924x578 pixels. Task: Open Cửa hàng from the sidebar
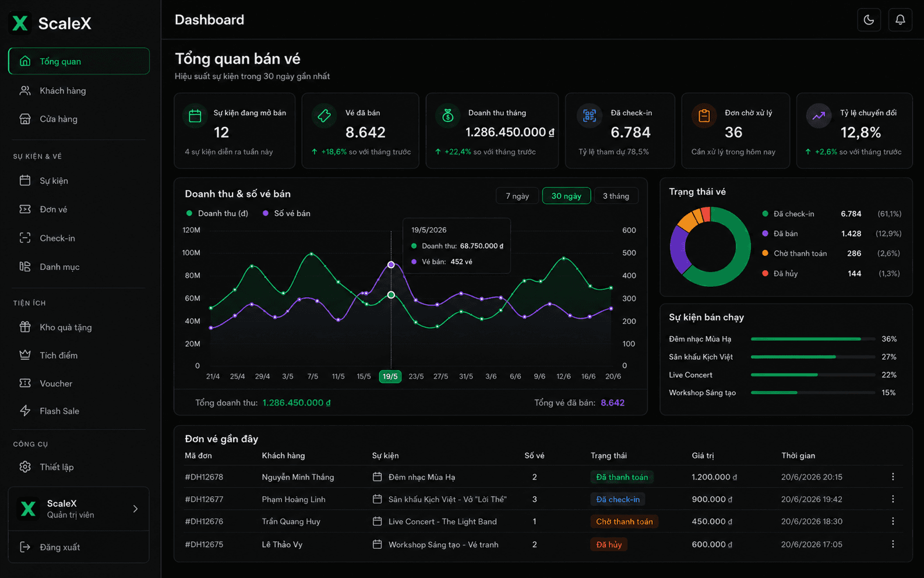(x=79, y=119)
